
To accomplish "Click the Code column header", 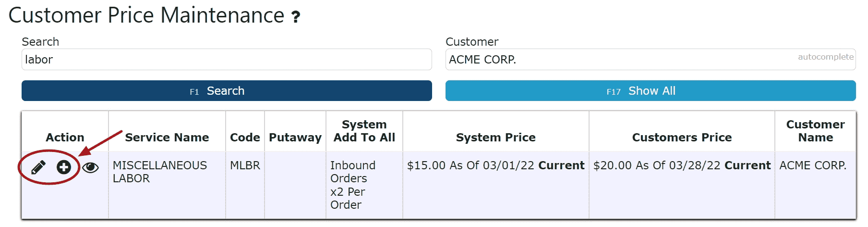I will click(245, 138).
